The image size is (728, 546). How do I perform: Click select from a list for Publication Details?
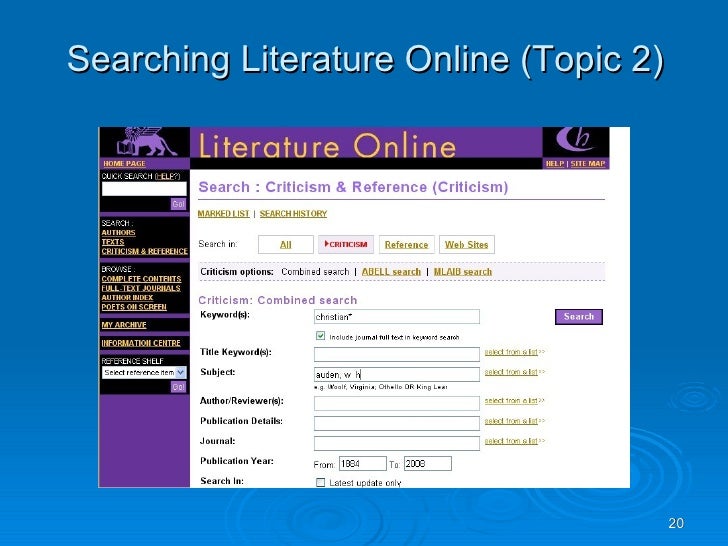[514, 421]
